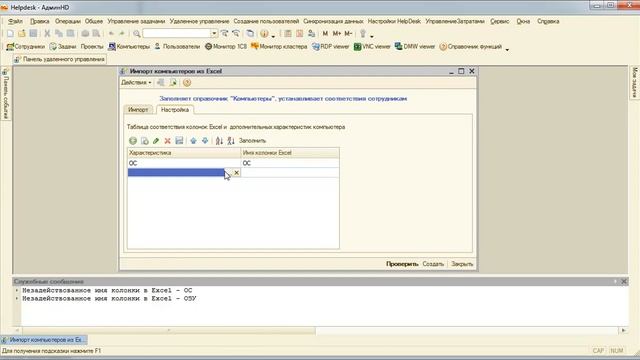Launch DMW viewer
640x360 pixels.
[x=415, y=47]
